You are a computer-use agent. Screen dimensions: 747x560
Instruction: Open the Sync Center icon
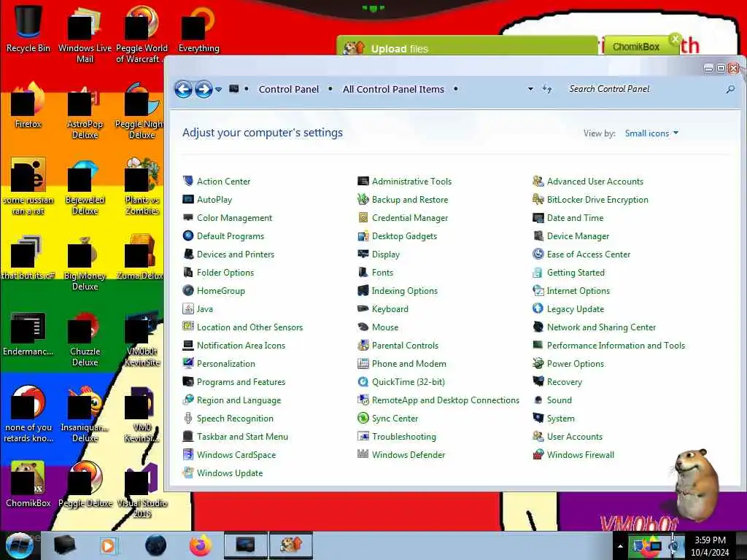coord(363,418)
